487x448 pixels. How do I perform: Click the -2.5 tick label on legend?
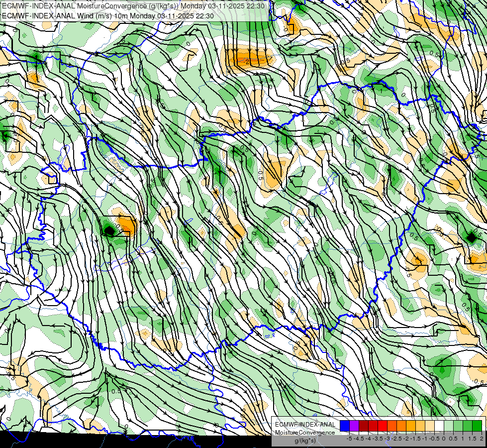pos(396,439)
